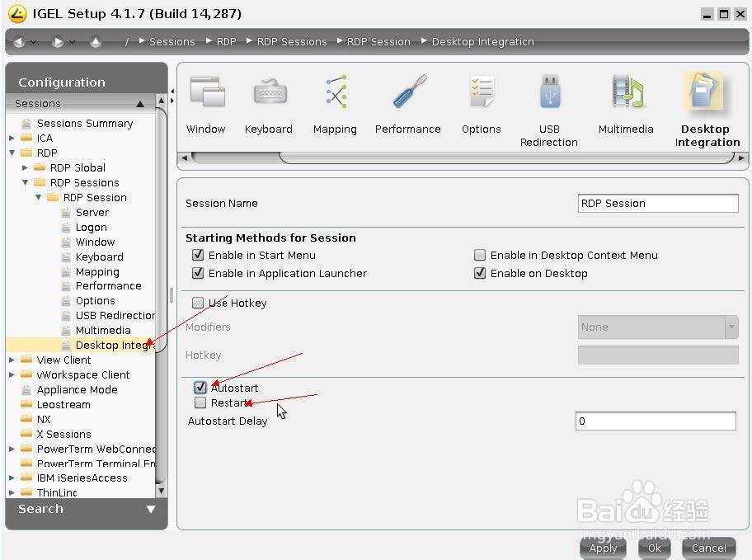Click the IGEL logo in title bar
This screenshot has width=752, height=560.
tap(17, 13)
